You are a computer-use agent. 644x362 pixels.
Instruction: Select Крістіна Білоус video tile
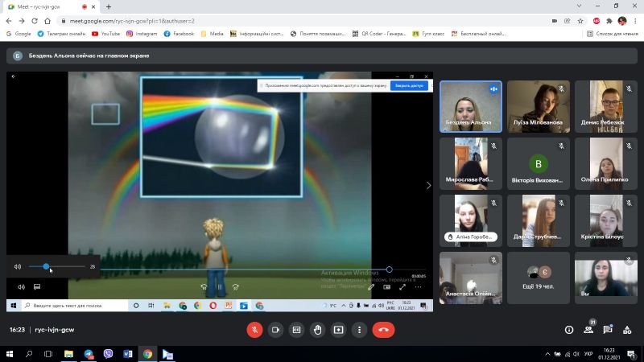coord(606,220)
